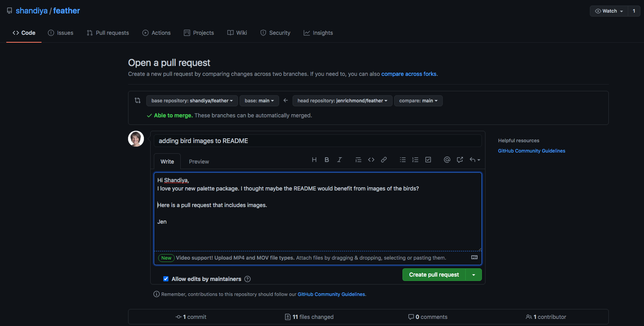View 1 contributor summary
644x326 pixels.
pos(546,317)
